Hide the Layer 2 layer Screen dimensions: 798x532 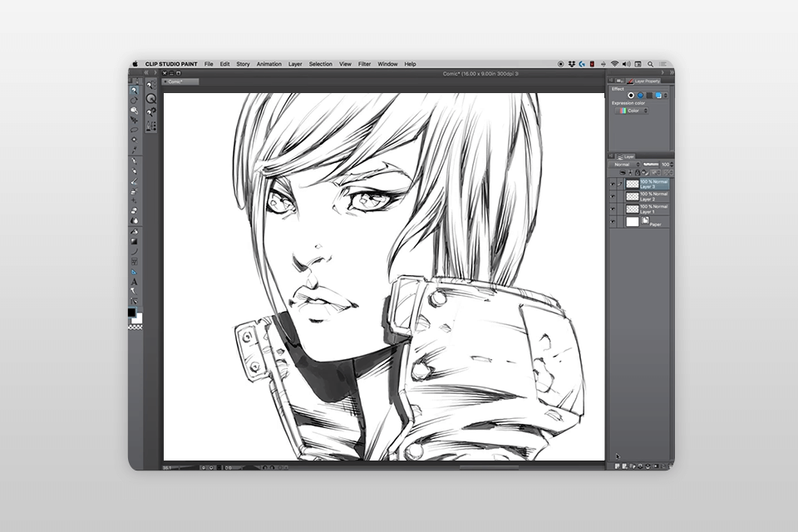(x=613, y=196)
